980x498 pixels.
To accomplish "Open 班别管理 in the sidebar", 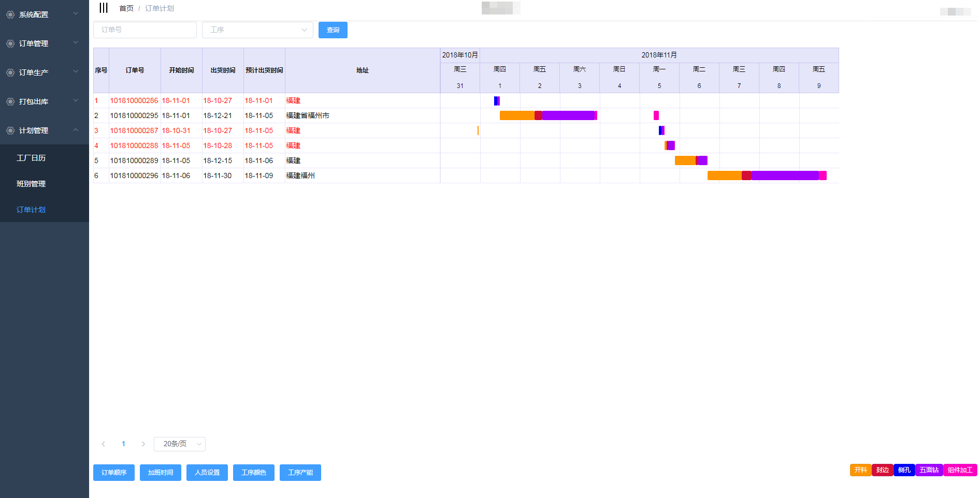I will point(31,184).
